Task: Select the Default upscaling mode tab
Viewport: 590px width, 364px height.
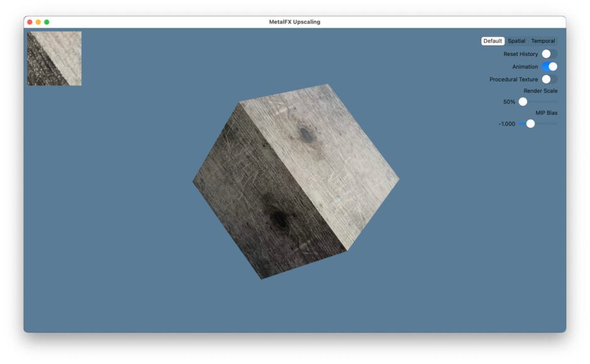Action: [492, 41]
